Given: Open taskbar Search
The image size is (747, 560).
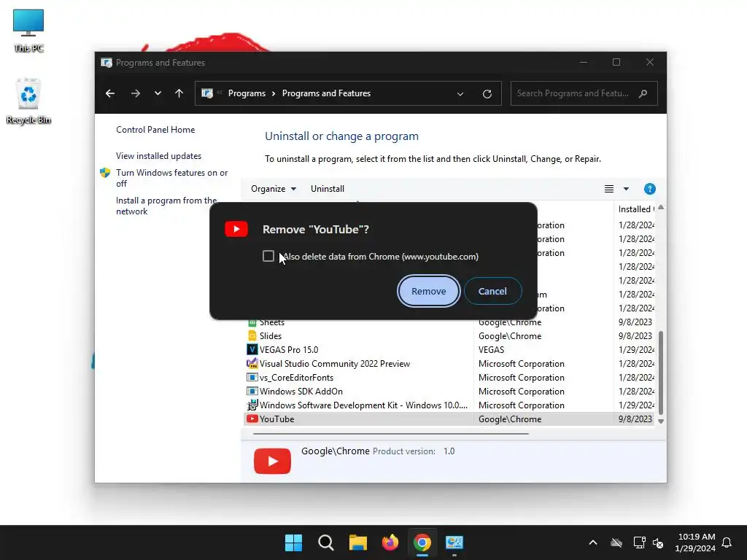Looking at the screenshot, I should (x=326, y=542).
